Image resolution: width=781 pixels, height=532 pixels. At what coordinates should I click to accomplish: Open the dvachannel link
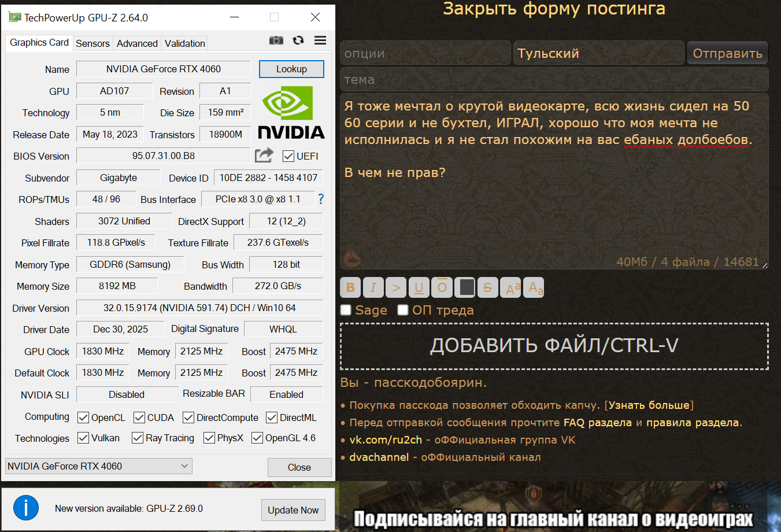click(379, 457)
